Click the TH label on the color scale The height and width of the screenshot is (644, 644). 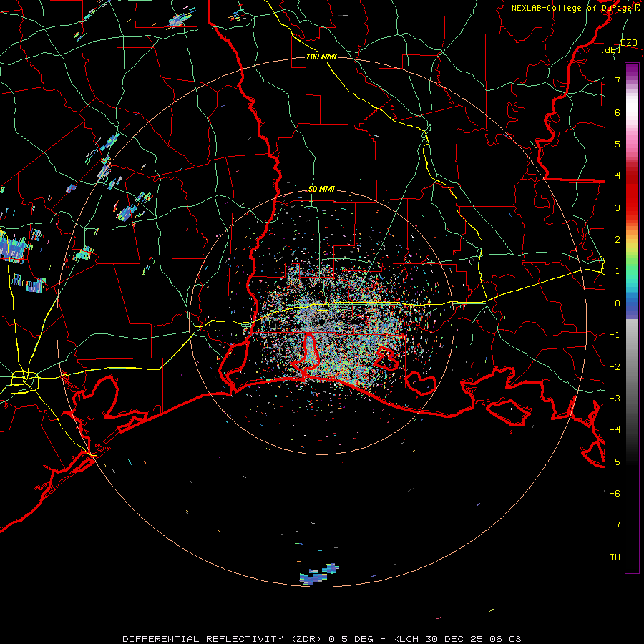tap(615, 557)
